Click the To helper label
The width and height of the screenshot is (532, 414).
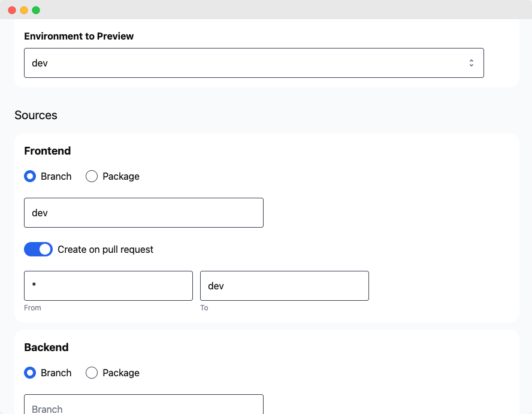point(204,308)
